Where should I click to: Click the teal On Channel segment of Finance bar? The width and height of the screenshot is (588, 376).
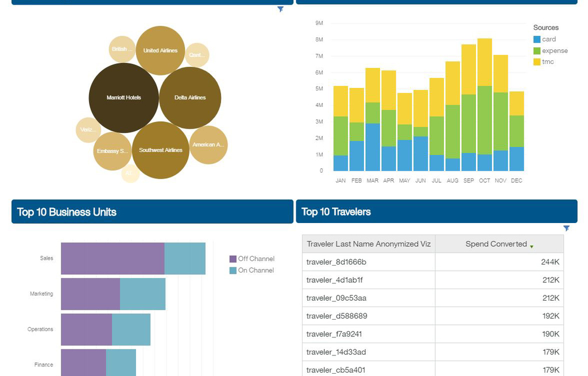pos(121,362)
